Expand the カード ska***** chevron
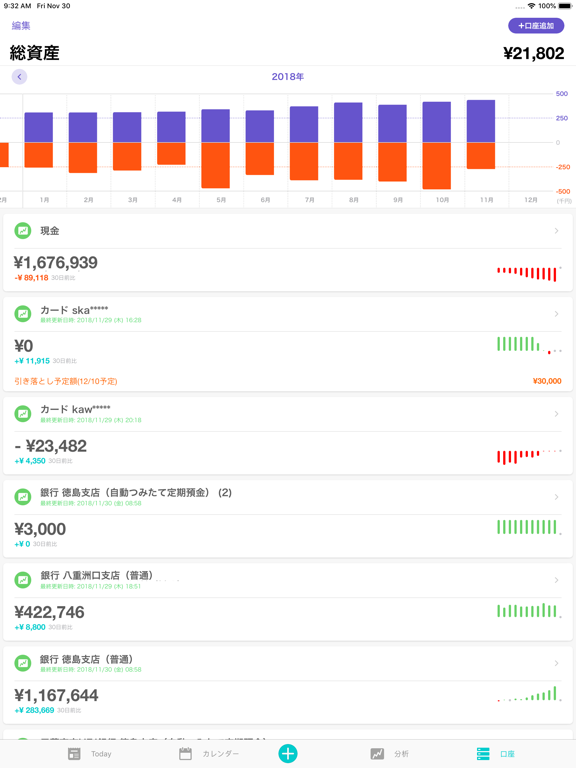 click(x=556, y=314)
